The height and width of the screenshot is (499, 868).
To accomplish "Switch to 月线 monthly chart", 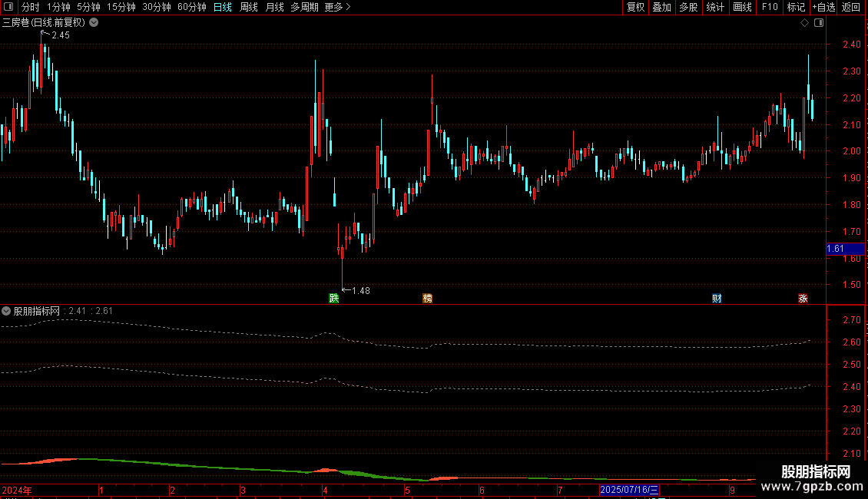I will (274, 7).
